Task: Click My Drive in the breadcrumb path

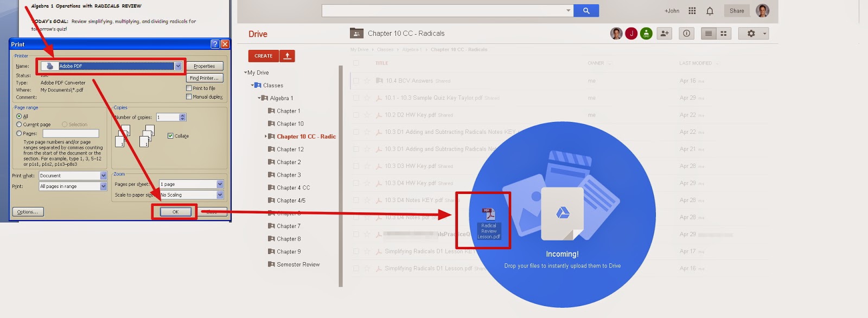Action: [x=359, y=49]
